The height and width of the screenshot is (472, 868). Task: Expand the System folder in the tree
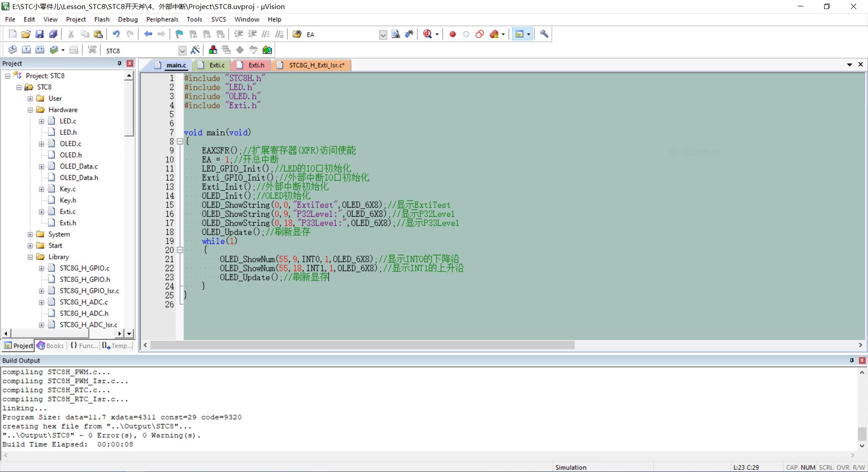point(30,234)
